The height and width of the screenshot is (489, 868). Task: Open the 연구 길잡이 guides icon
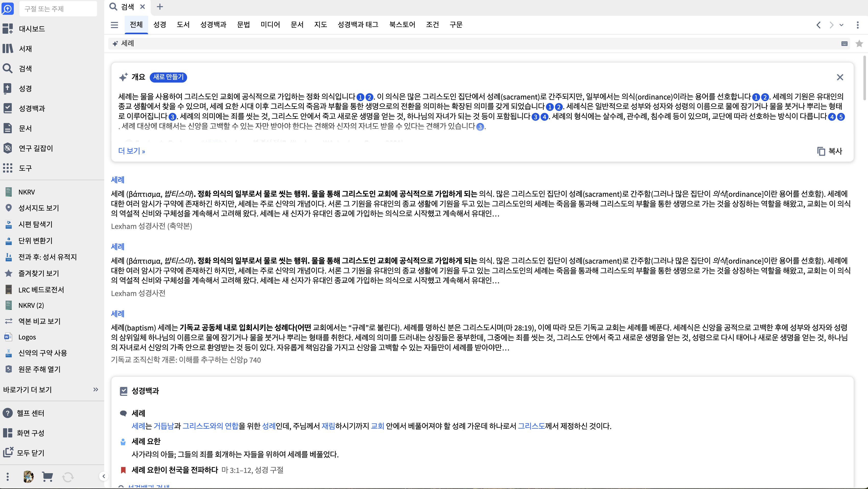pos(7,148)
